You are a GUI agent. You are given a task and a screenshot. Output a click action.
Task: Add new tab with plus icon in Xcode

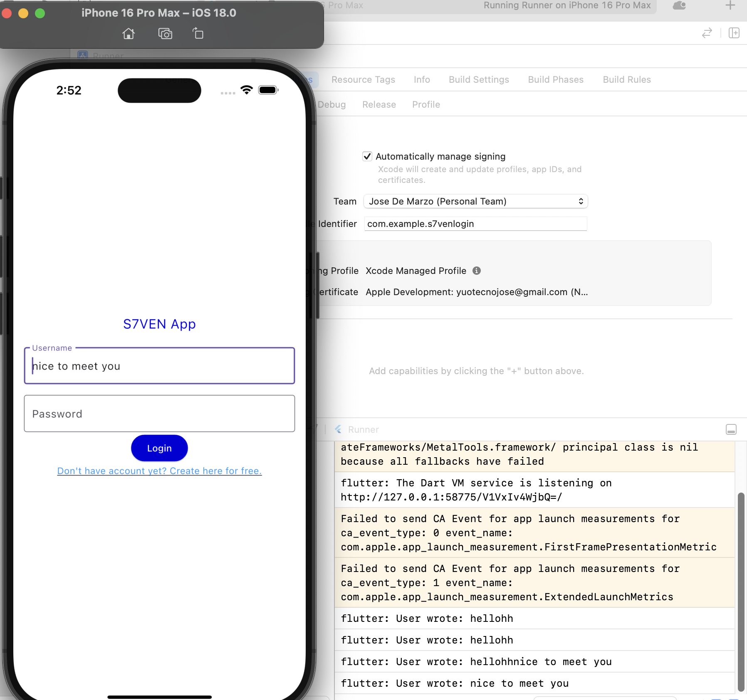730,5
